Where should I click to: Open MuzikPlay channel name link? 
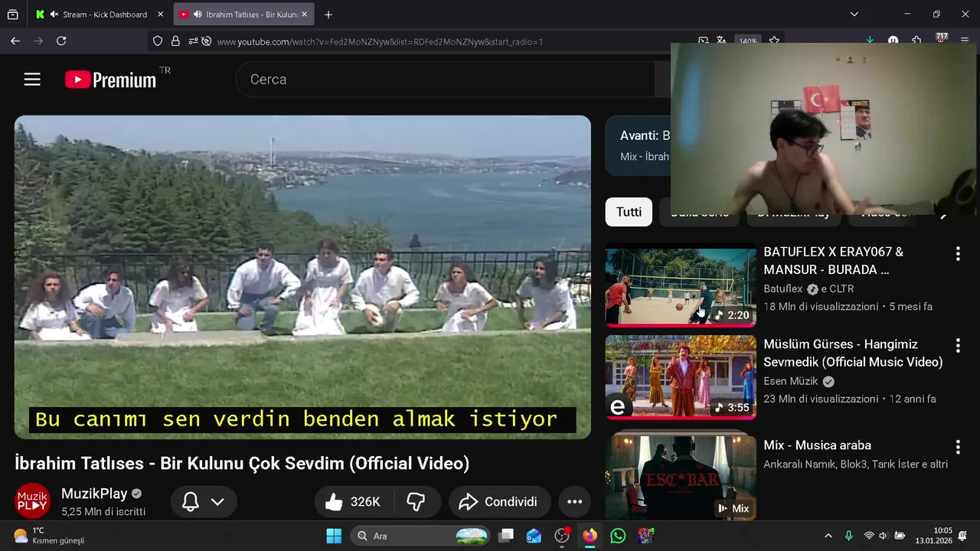tap(94, 494)
